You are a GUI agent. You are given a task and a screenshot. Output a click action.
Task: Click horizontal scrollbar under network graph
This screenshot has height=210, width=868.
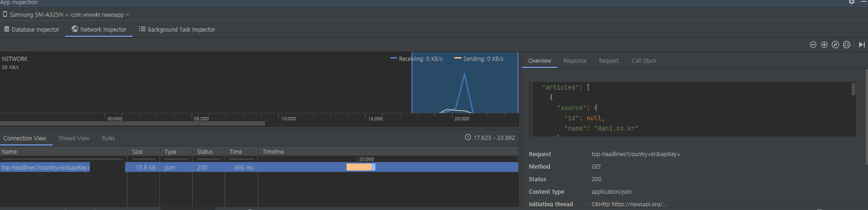(x=133, y=124)
